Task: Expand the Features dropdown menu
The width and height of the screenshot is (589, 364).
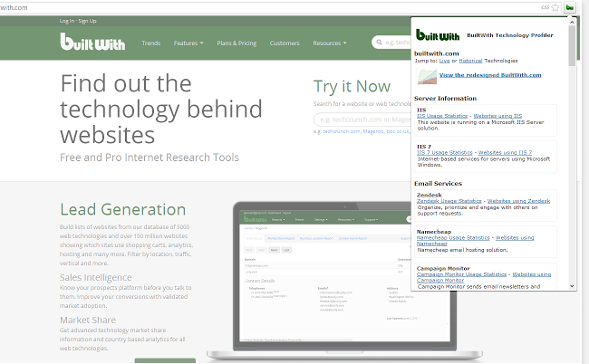Action: click(188, 43)
